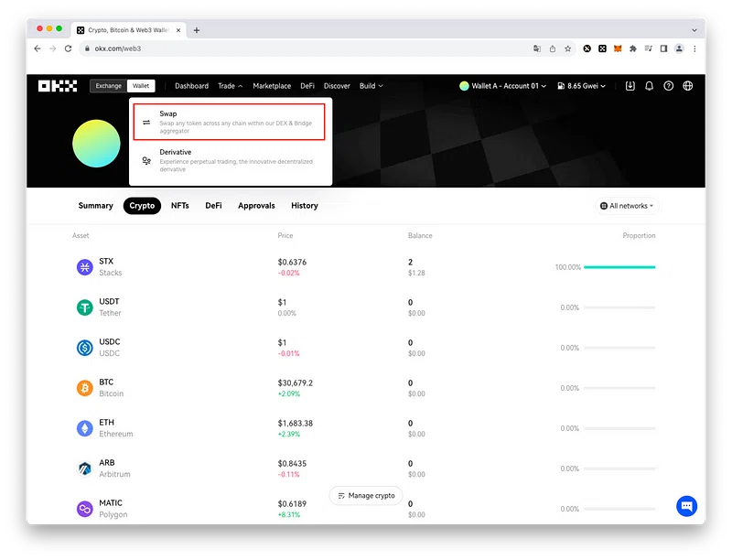The height and width of the screenshot is (560, 732).
Task: Open Dashboard in the top nav
Action: pos(191,86)
